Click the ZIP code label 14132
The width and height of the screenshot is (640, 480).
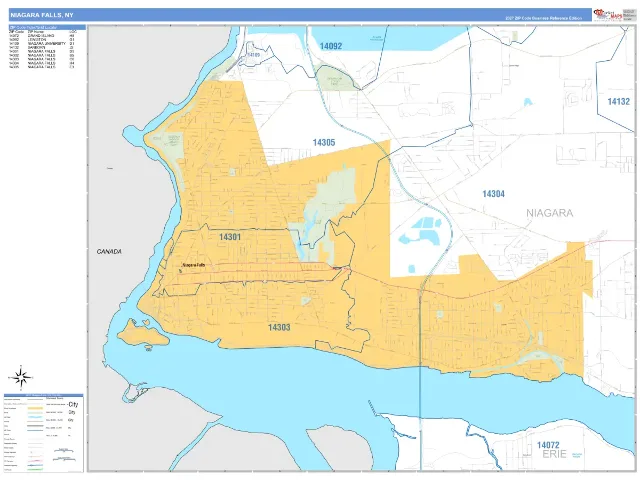pyautogui.click(x=618, y=102)
